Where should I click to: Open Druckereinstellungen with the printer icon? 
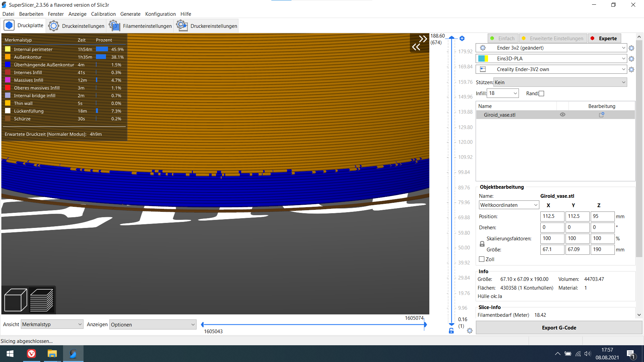click(181, 25)
